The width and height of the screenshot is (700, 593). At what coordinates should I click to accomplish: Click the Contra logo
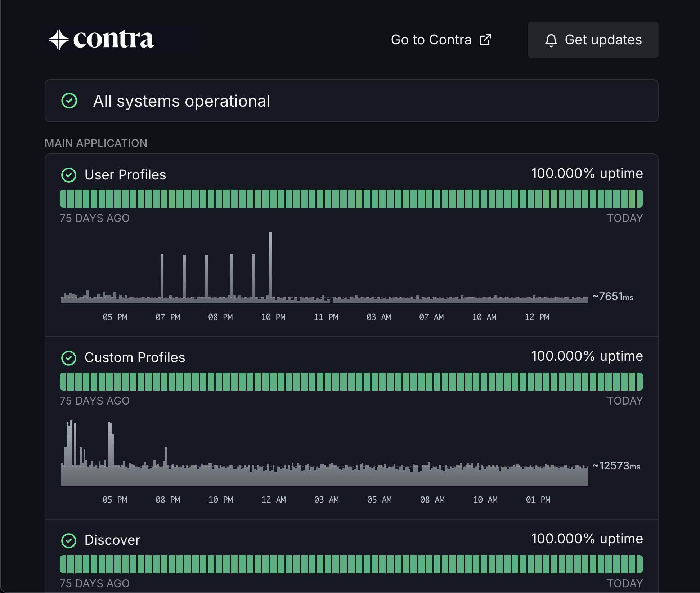coord(102,39)
